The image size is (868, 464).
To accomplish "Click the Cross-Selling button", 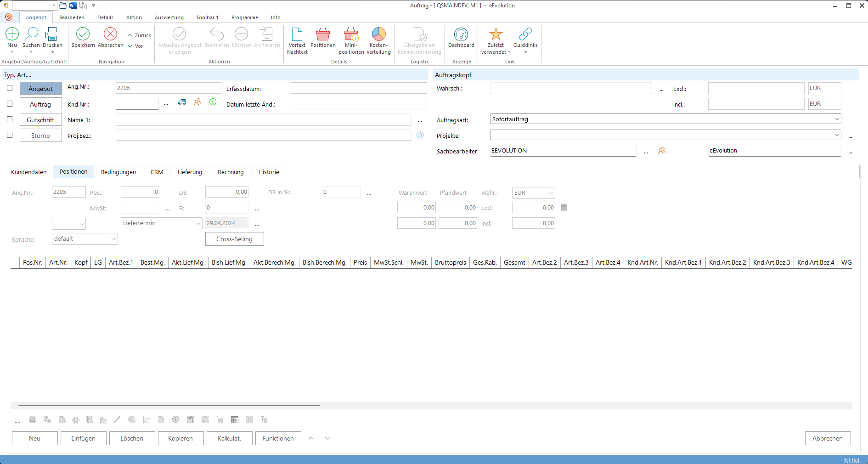I will (234, 239).
